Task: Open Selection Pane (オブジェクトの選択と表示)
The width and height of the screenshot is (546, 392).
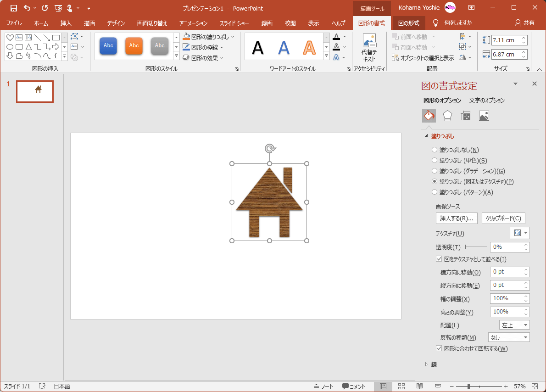Action: [x=423, y=58]
